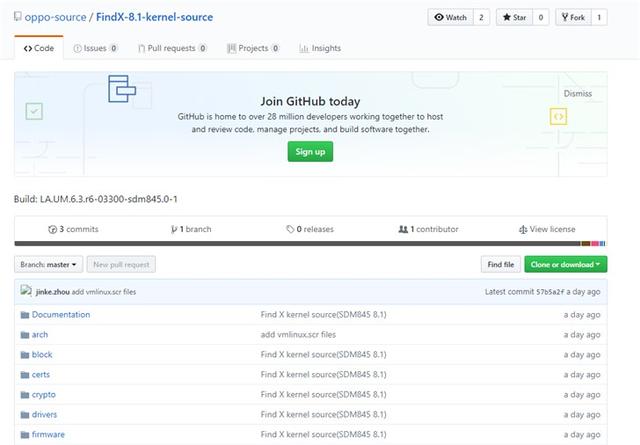Click folder icon beside arch
Viewport: 640px width, 445px height.
25,335
